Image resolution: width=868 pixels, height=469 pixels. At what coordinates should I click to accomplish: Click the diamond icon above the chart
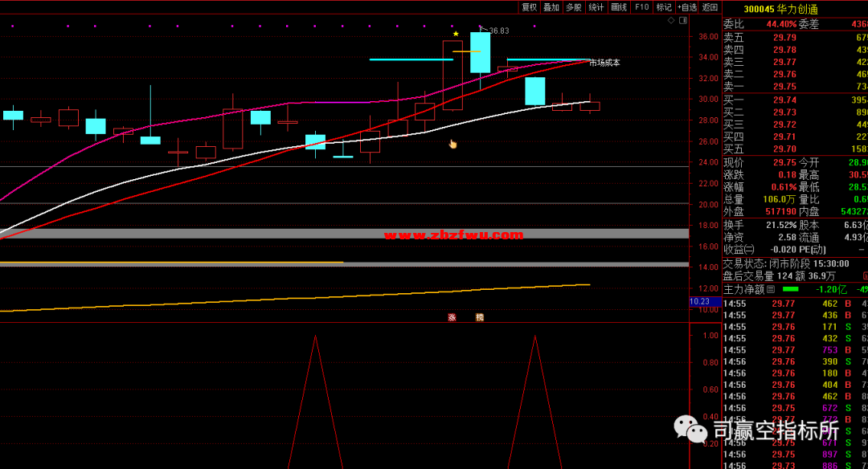[x=671, y=20]
